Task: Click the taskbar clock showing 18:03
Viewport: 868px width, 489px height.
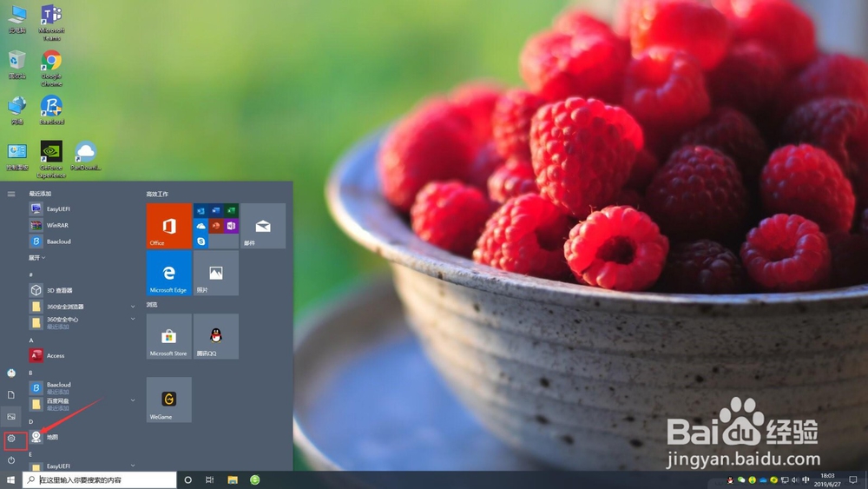Action: coord(827,479)
